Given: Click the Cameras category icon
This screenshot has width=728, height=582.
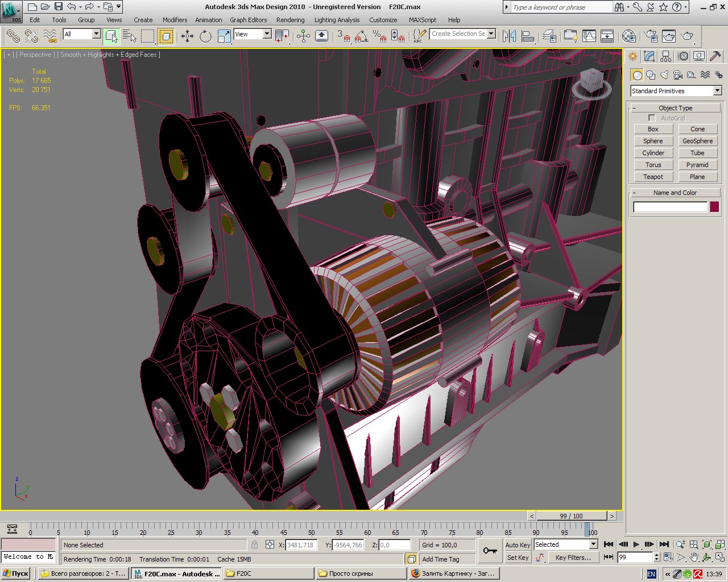Looking at the screenshot, I should coord(678,75).
